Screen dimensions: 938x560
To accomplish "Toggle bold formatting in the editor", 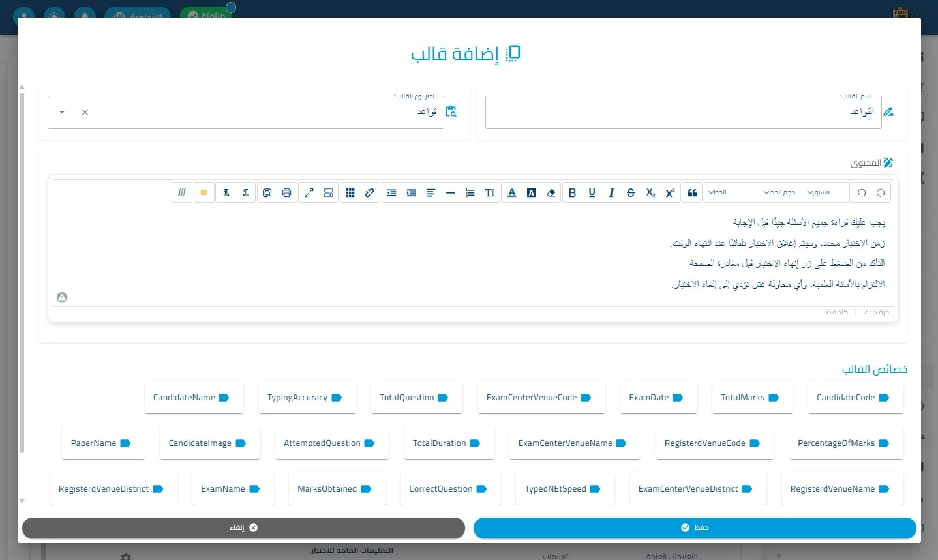I will pyautogui.click(x=572, y=193).
